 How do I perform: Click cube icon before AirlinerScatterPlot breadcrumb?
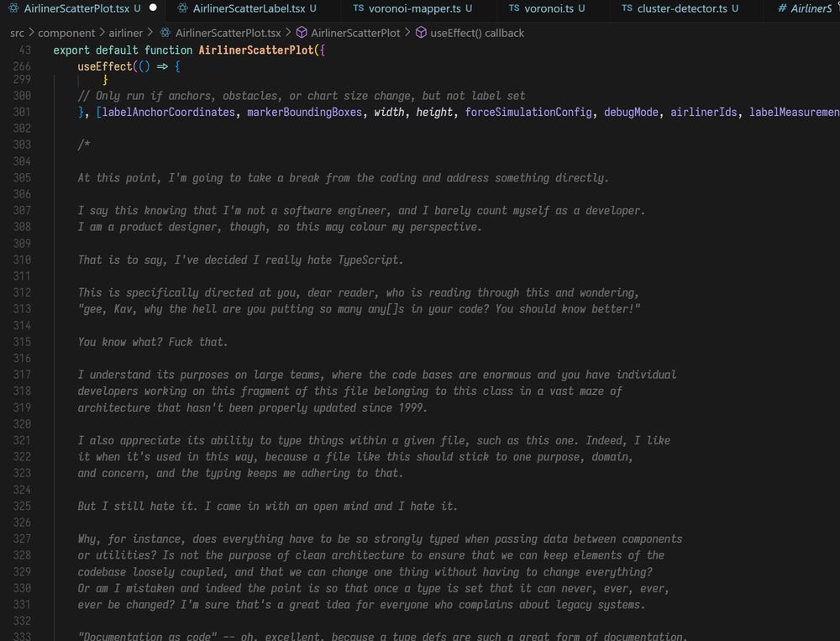[302, 33]
